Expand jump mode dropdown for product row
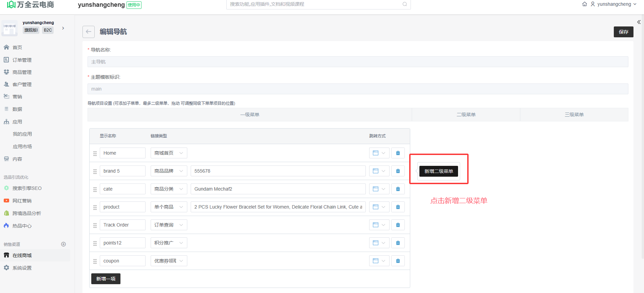The image size is (644, 293). (379, 207)
